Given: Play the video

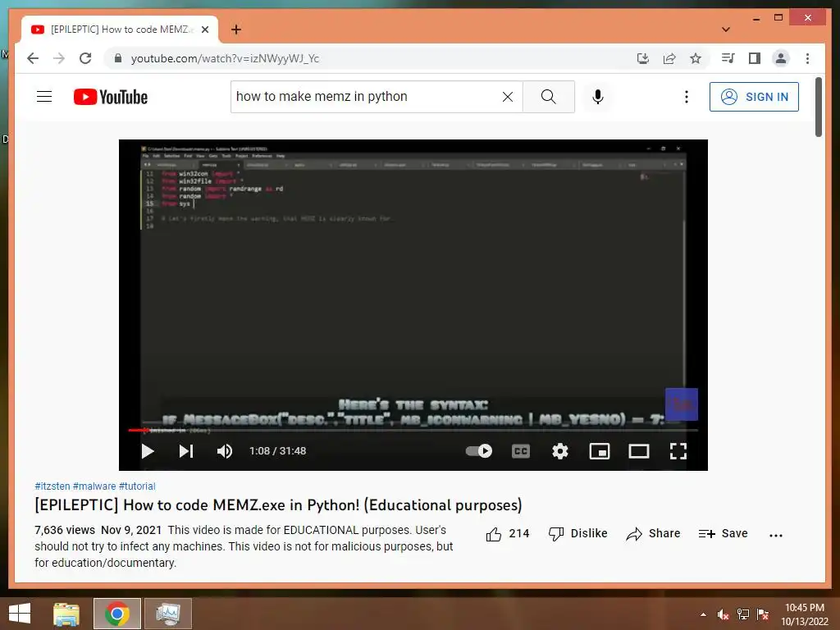Looking at the screenshot, I should [148, 451].
